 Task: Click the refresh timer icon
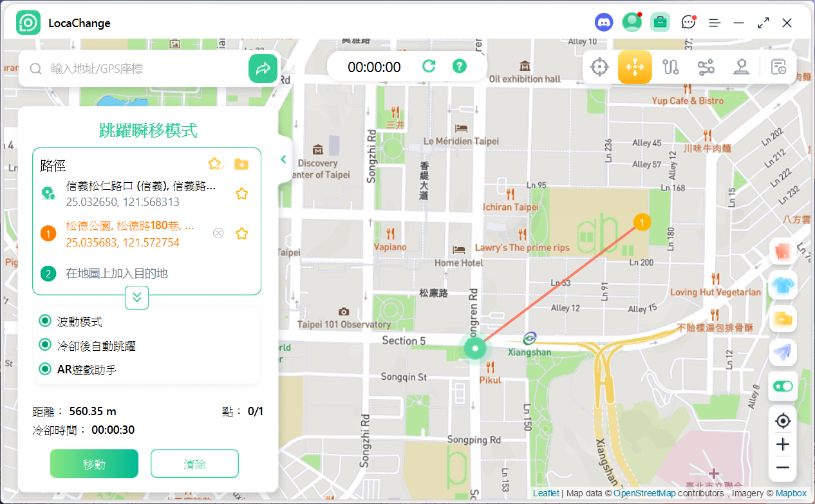(429, 66)
